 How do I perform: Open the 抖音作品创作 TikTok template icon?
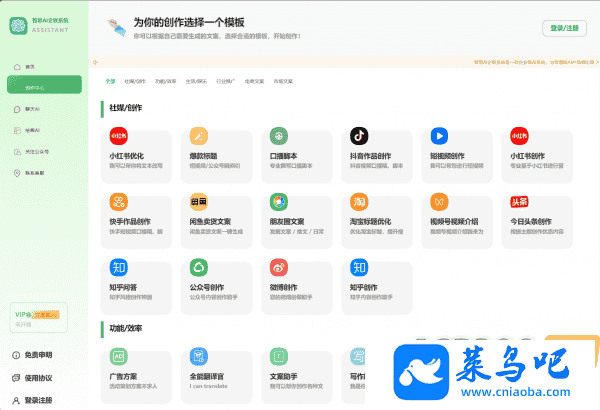(359, 136)
